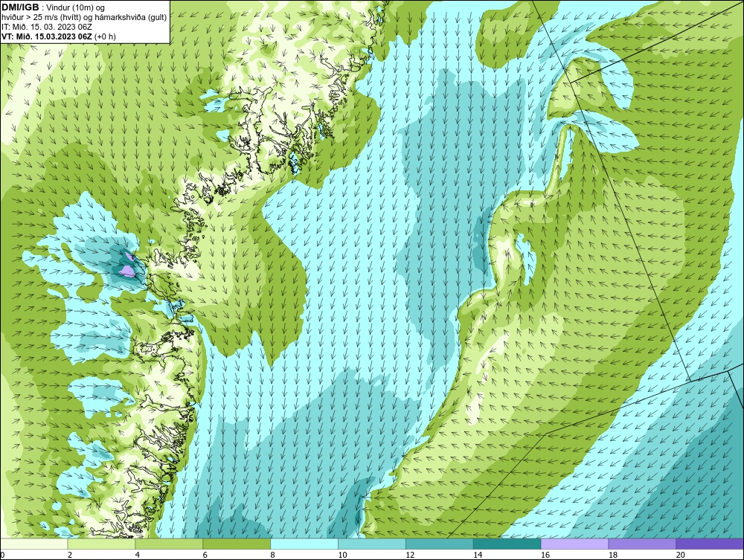Click the 16–18 m/s light purple swatch
744x560 pixels.
point(574,544)
